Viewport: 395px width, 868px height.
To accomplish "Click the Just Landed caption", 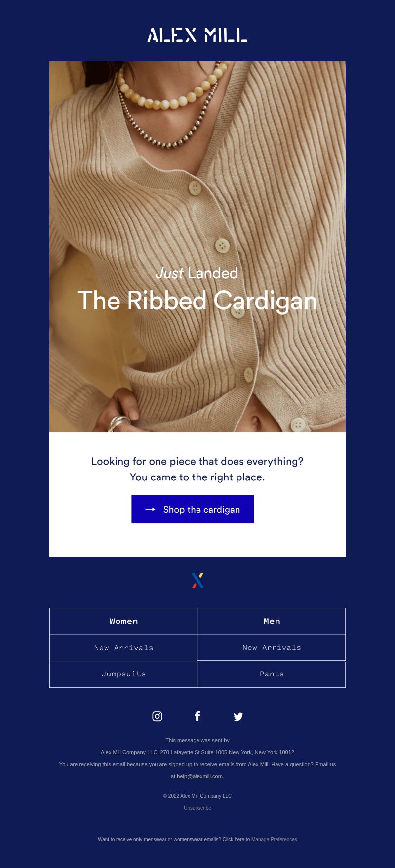I will [197, 273].
